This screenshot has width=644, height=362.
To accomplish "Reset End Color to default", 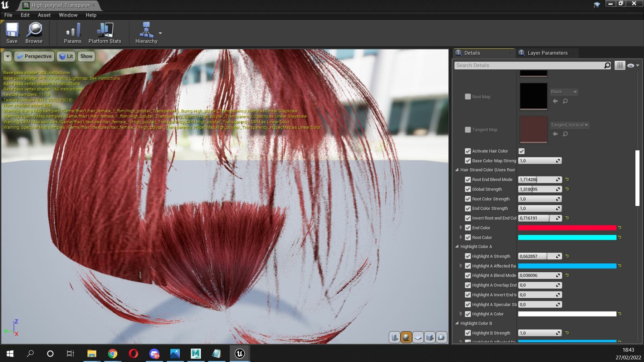I will click(620, 228).
